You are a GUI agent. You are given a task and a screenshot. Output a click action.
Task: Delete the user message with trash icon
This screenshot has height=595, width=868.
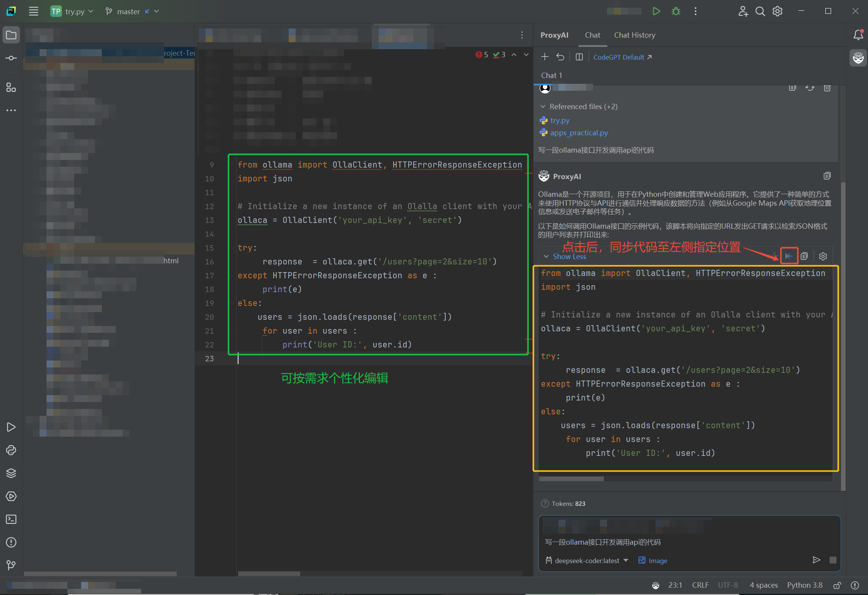[x=827, y=88]
